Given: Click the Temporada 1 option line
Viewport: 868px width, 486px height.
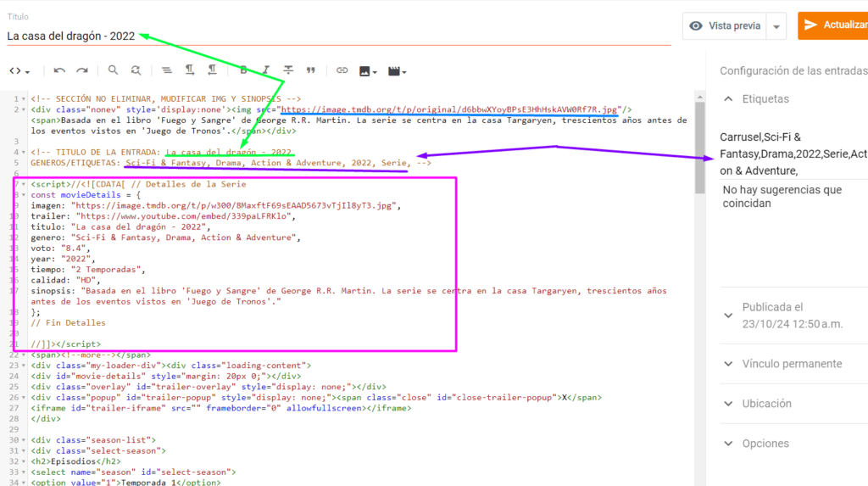Looking at the screenshot, I should click(125, 482).
